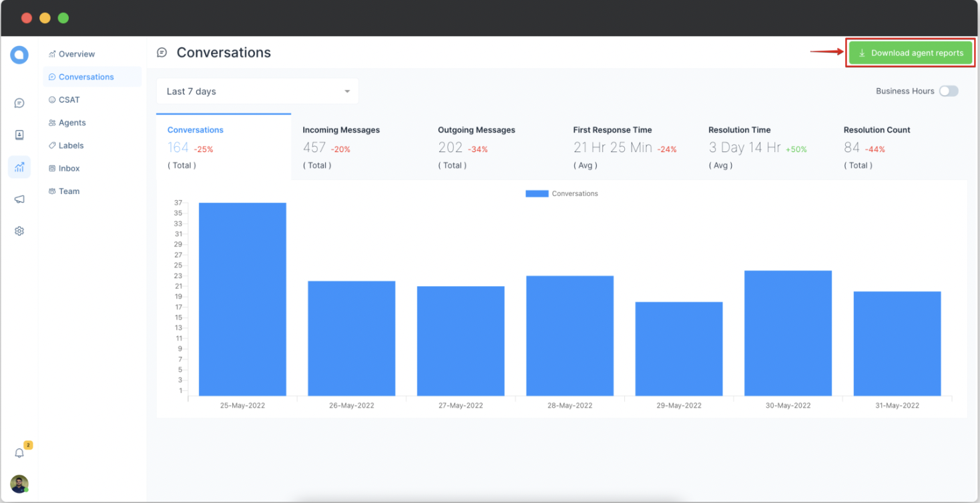Open the Last 7 days dropdown
Screen dimensions: 980x503
point(258,91)
